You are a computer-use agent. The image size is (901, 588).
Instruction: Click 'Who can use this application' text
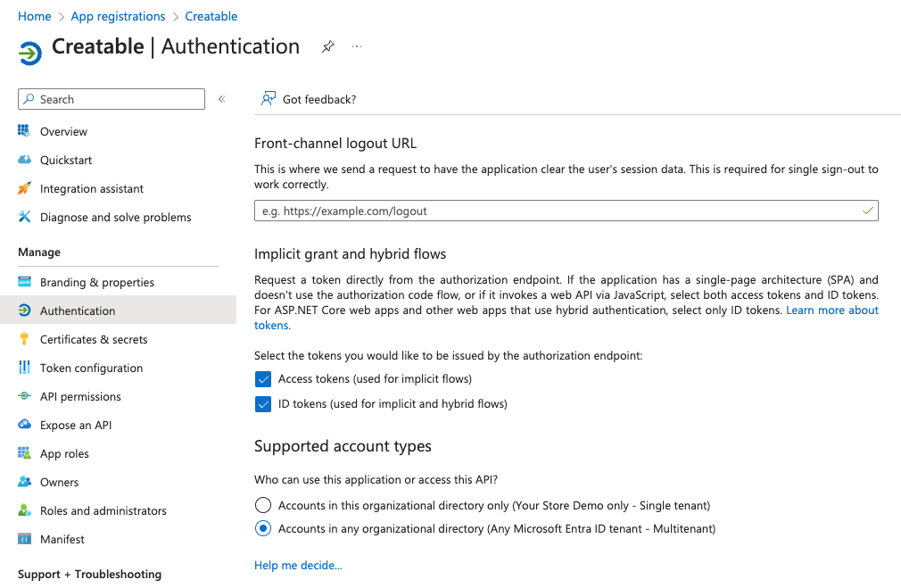point(376,479)
